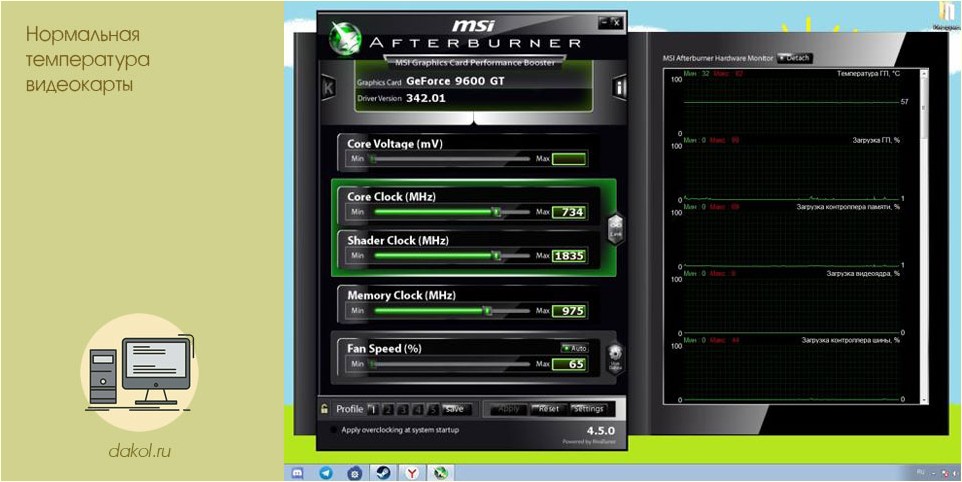Screen dimensions: 962x482
Task: Click the Загрузка видеоядра graph
Action: tap(791, 306)
